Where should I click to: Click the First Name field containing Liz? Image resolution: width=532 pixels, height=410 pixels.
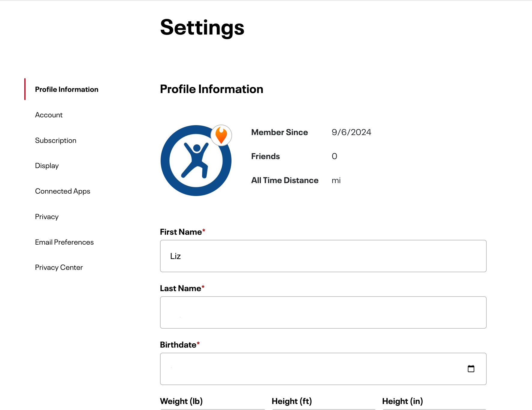tap(323, 256)
